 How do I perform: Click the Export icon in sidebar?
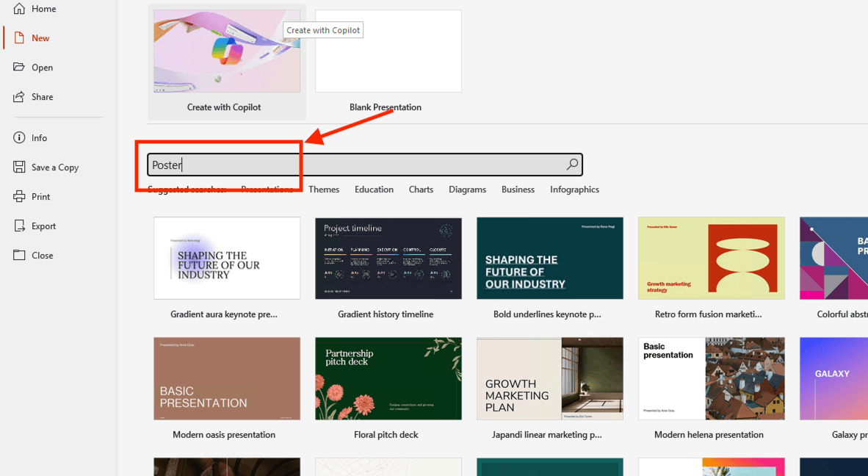coord(19,226)
